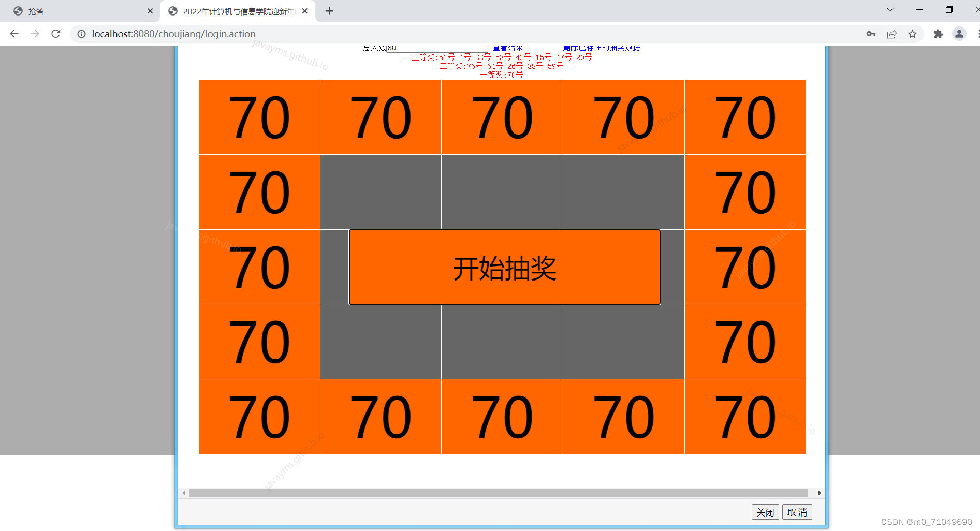Select the 三等奖 winners text line

(502, 57)
